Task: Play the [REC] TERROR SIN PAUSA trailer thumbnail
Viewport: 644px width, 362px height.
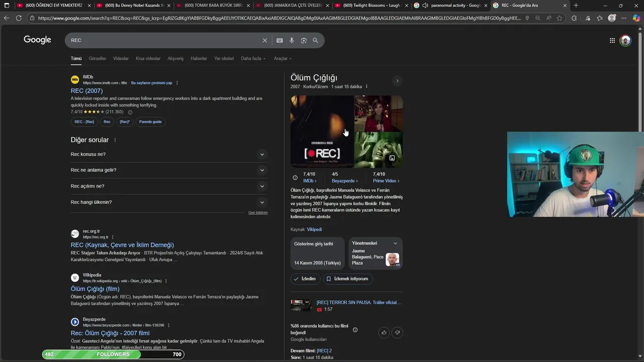Action: (301, 306)
